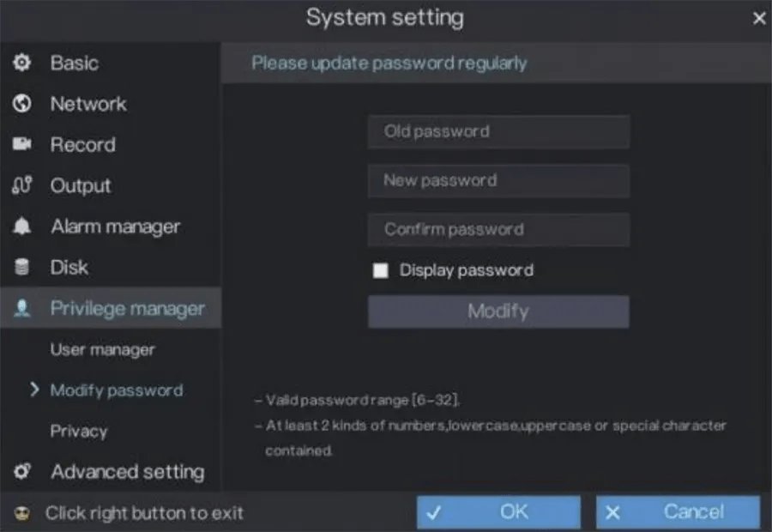Select the Disk storage icon
Image resolution: width=772 pixels, height=532 pixels.
[x=23, y=267]
